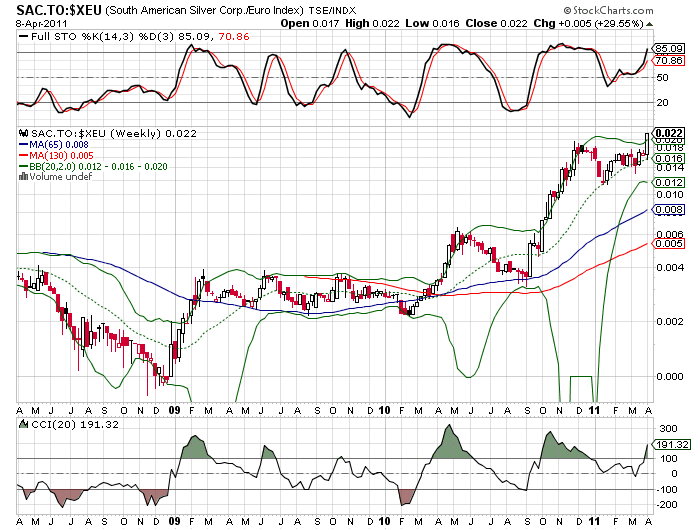This screenshot has height=530, width=700.
Task: Click the green up arrow after the Chg value
Action: tap(650, 24)
